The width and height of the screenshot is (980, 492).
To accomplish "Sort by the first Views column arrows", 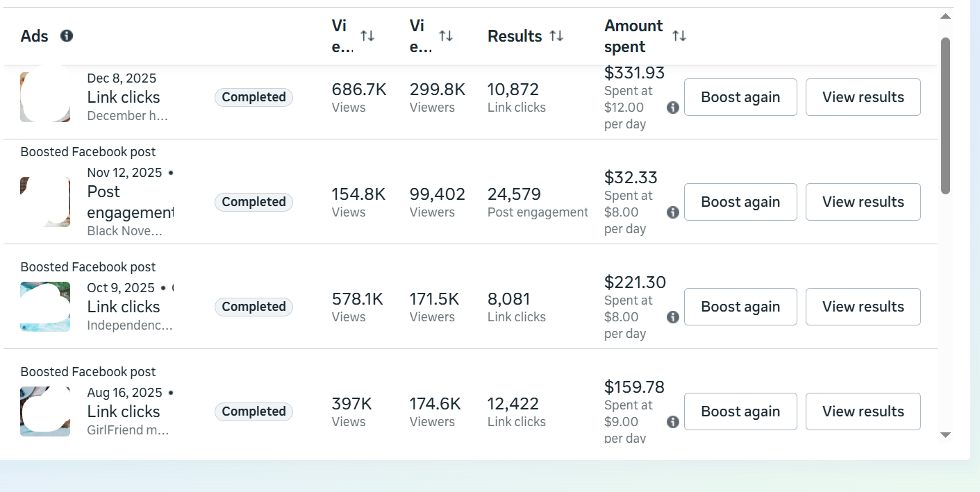I will click(x=367, y=35).
